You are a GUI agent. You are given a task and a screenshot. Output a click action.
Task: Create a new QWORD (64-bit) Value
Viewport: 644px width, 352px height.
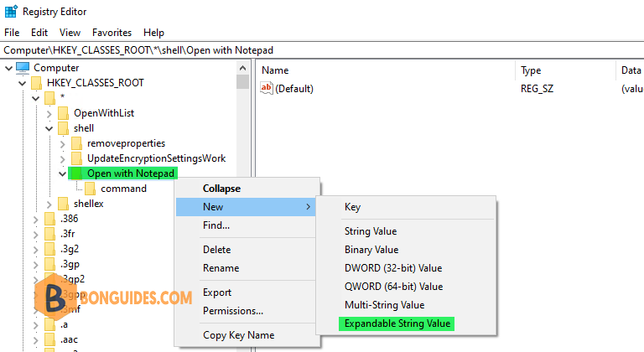coord(406,287)
